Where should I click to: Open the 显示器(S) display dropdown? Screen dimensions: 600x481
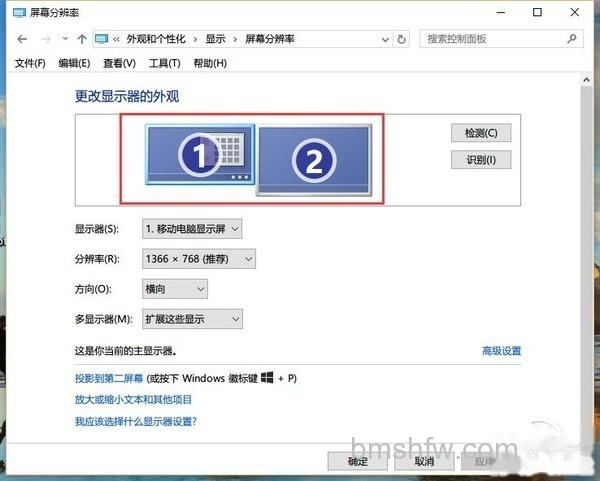point(192,229)
